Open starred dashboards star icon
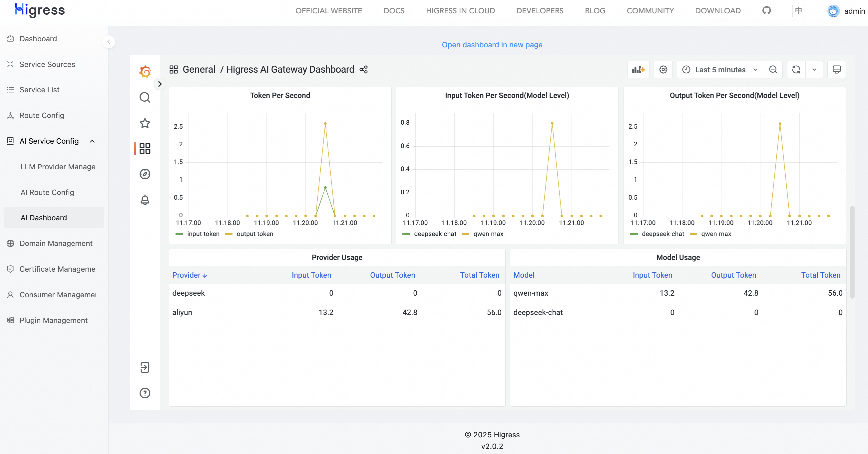This screenshot has width=868, height=454. pyautogui.click(x=145, y=123)
